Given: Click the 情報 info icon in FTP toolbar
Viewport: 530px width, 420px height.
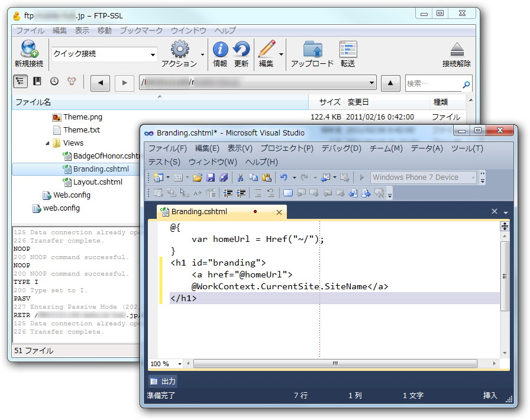Looking at the screenshot, I should pyautogui.click(x=220, y=49).
